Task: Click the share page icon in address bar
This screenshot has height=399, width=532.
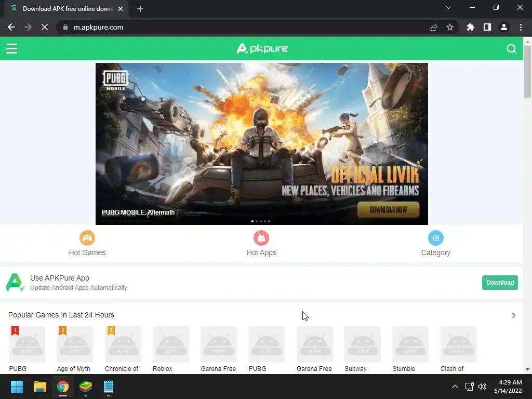Action: [x=433, y=27]
